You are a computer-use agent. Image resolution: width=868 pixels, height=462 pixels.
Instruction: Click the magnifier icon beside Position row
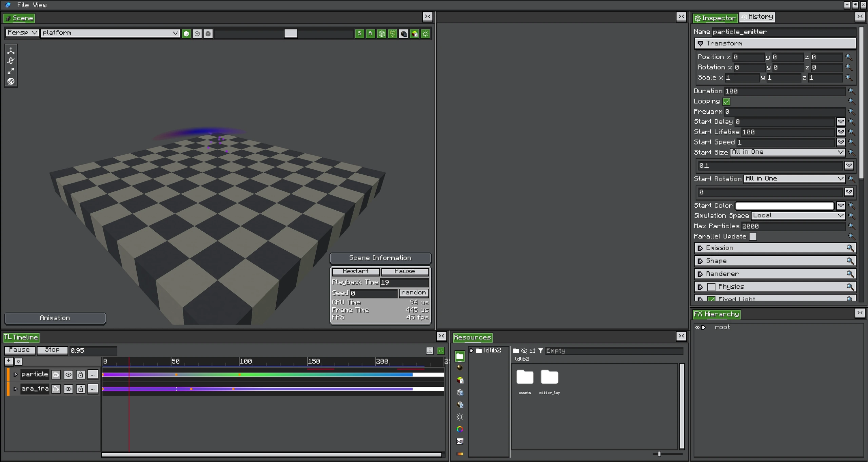[x=849, y=57]
